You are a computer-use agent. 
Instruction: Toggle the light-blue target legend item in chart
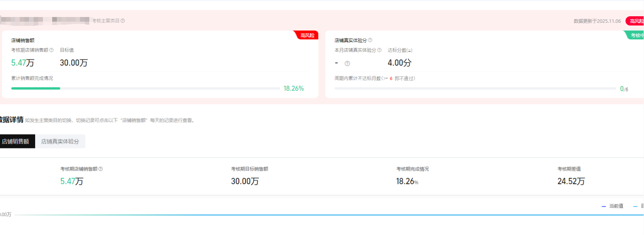pos(638,206)
